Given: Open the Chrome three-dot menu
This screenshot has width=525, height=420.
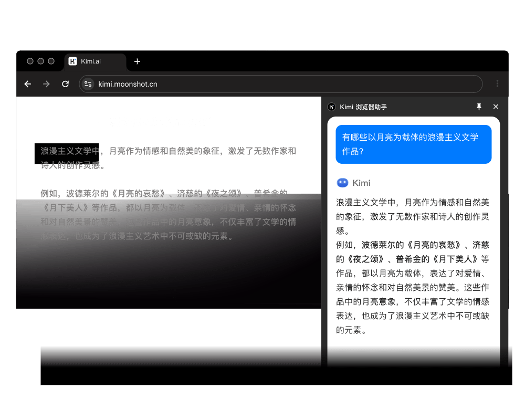Looking at the screenshot, I should tap(497, 84).
